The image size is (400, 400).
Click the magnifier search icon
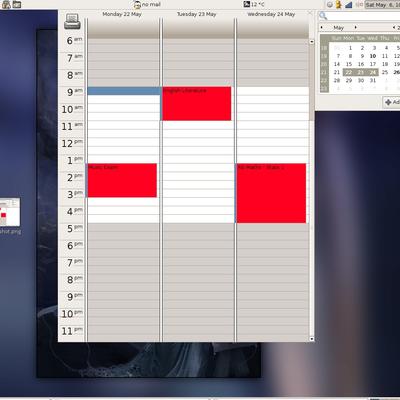(323, 15)
